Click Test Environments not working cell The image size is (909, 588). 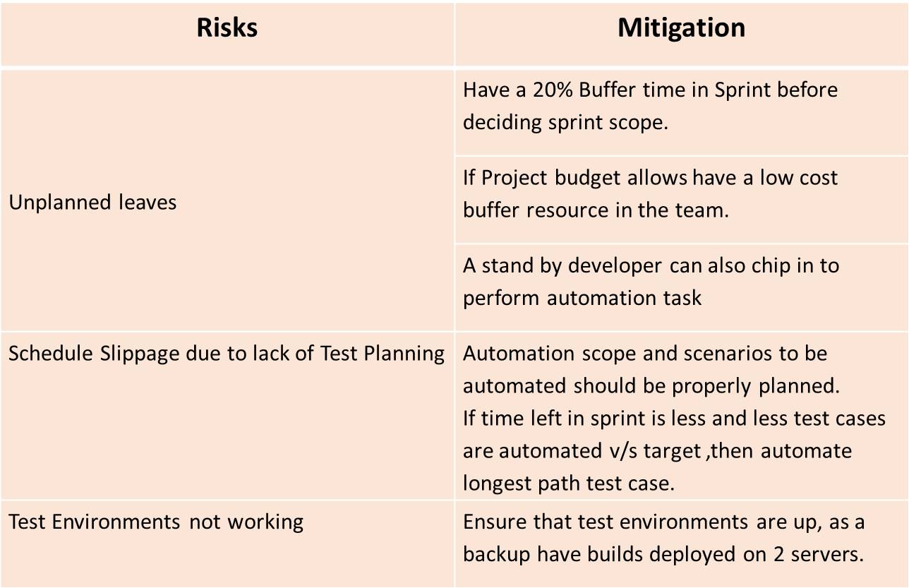pos(227,544)
